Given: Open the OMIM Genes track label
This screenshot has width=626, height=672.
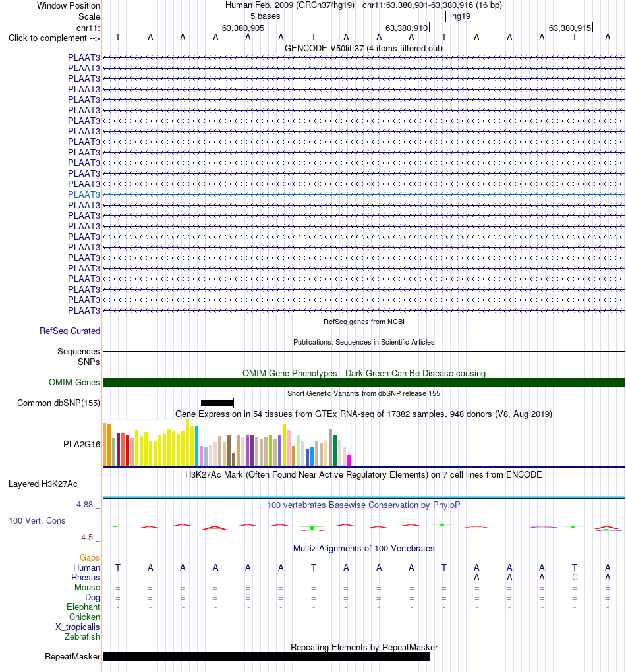Looking at the screenshot, I should pyautogui.click(x=74, y=382).
